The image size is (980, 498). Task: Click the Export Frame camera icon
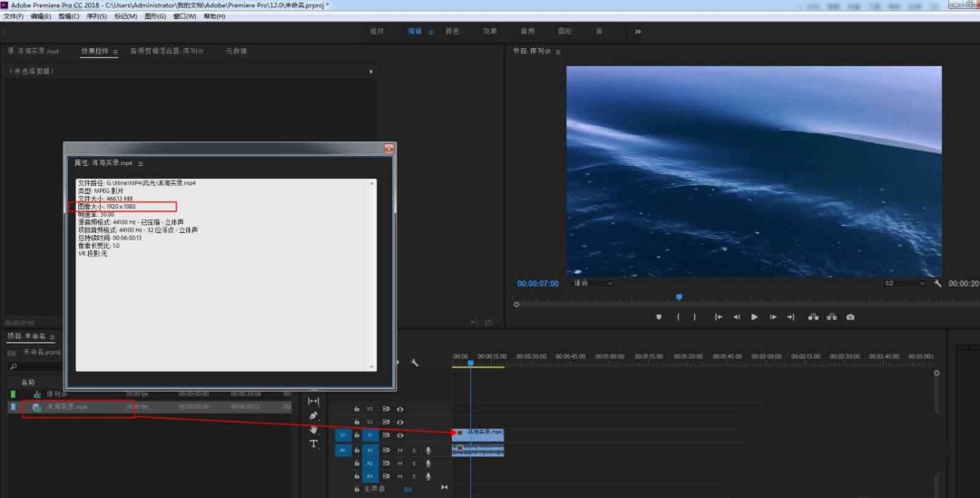point(850,317)
